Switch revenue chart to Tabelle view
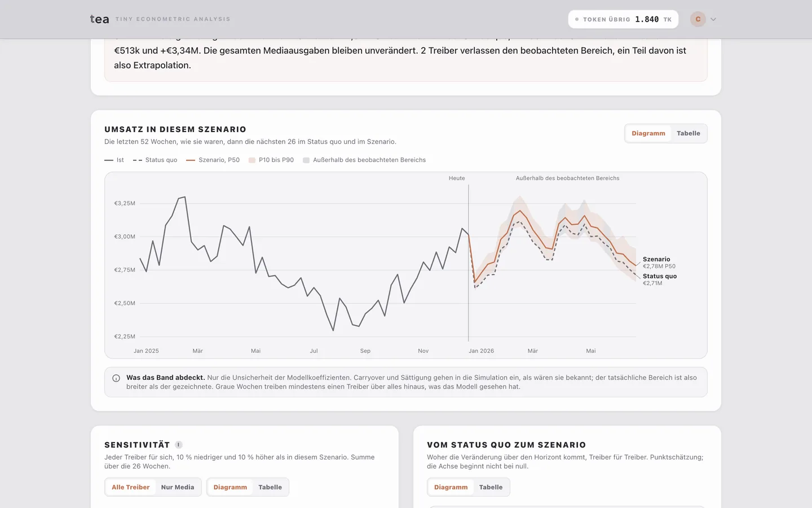 [x=689, y=133]
